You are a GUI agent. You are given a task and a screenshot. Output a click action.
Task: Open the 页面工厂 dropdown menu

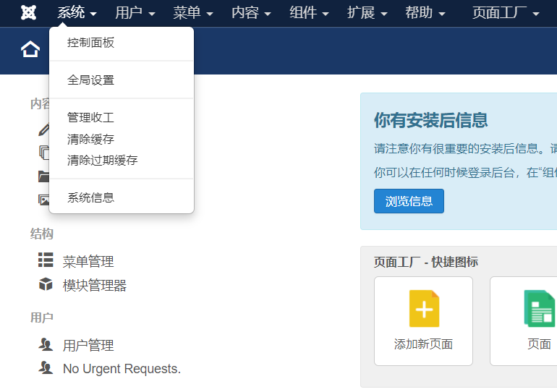506,13
